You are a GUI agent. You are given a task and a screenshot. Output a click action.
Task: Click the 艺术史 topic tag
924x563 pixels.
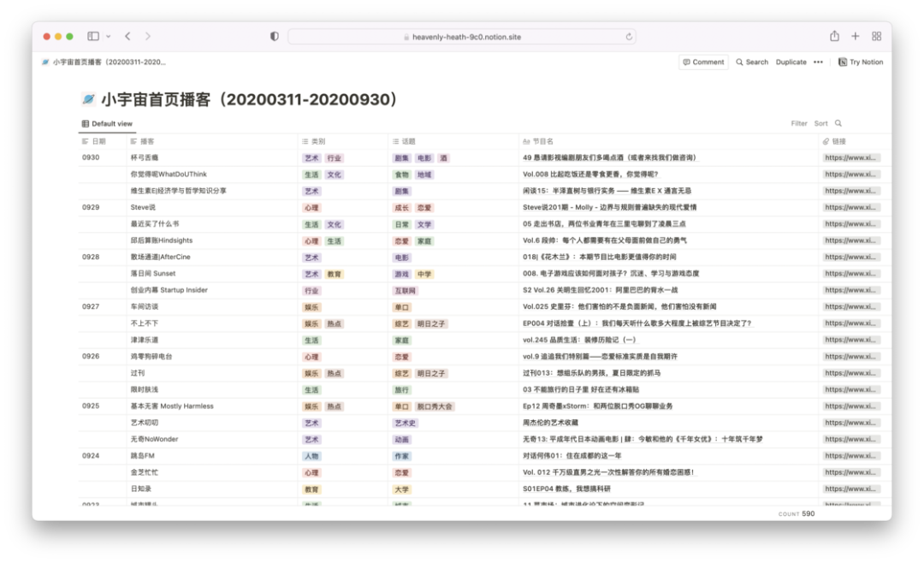pos(405,424)
